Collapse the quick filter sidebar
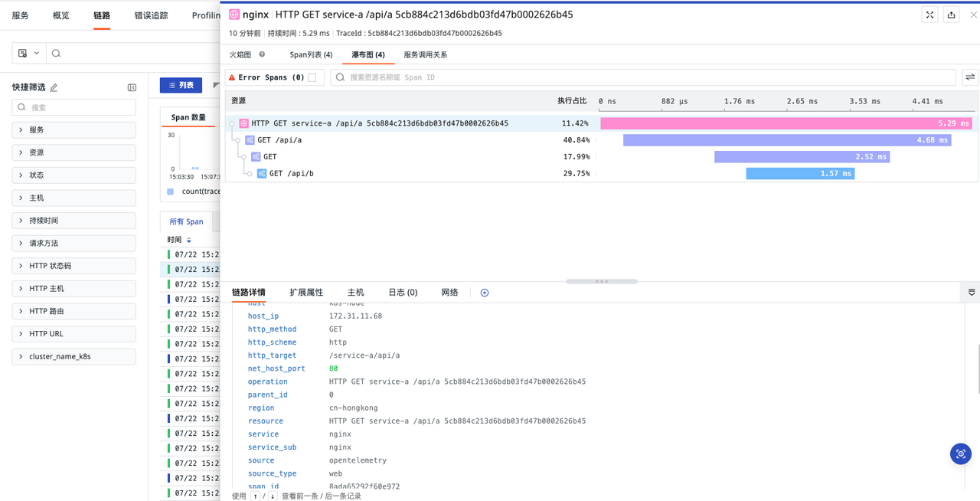Screen dimensions: 980x501 click(132, 87)
